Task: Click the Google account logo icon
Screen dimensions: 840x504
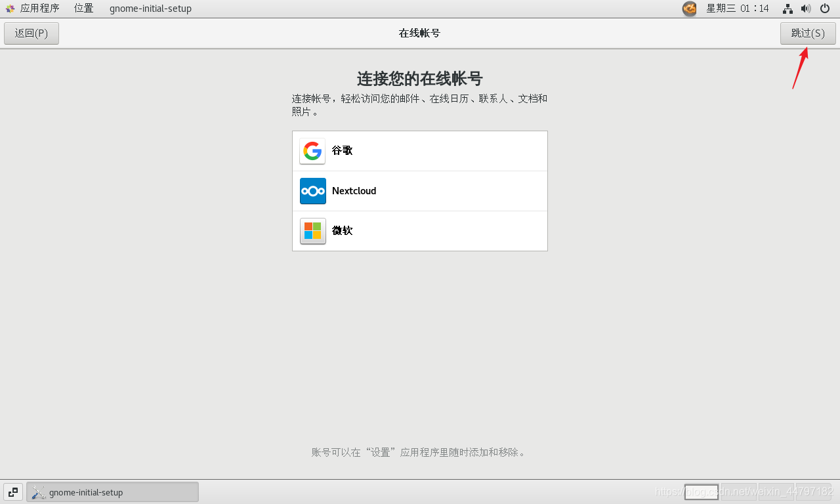Action: point(312,151)
